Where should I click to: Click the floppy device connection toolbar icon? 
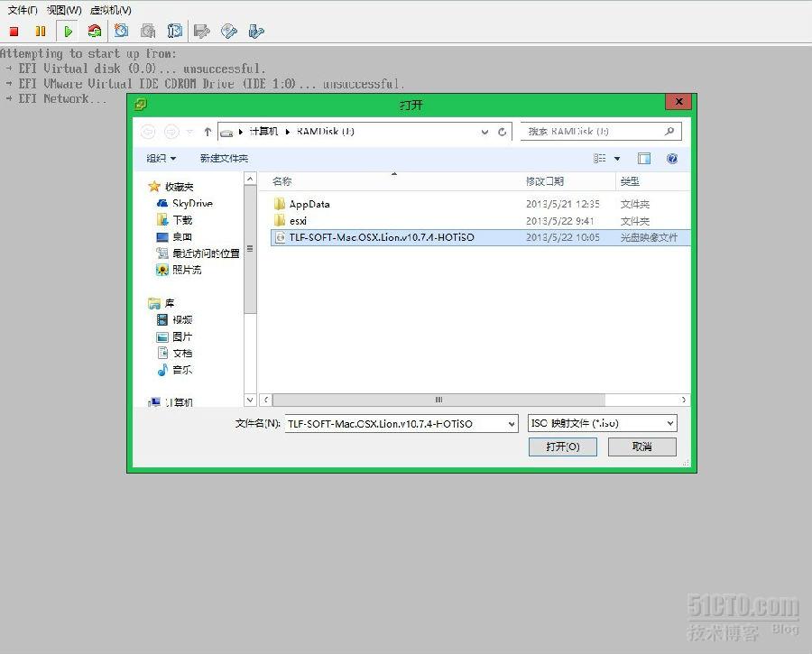pos(201,32)
